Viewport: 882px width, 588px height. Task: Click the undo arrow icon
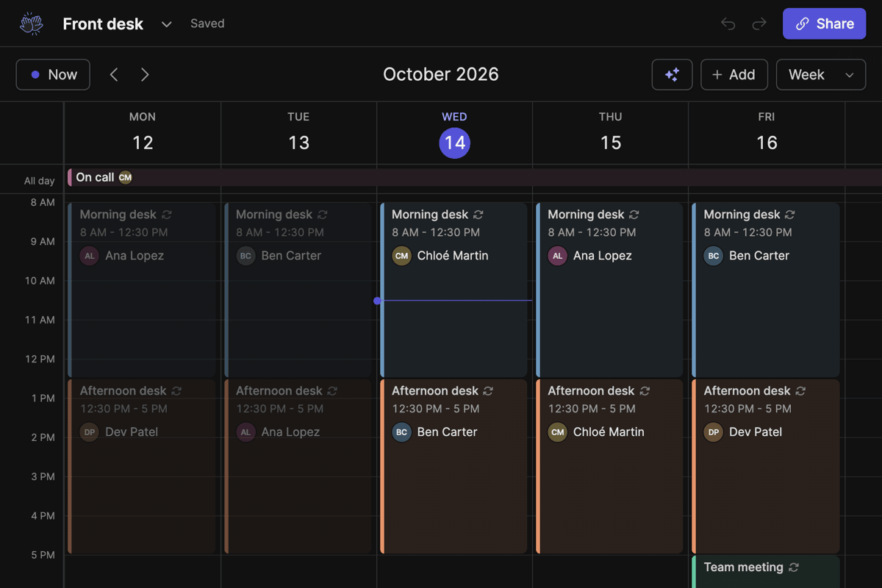[x=728, y=24]
